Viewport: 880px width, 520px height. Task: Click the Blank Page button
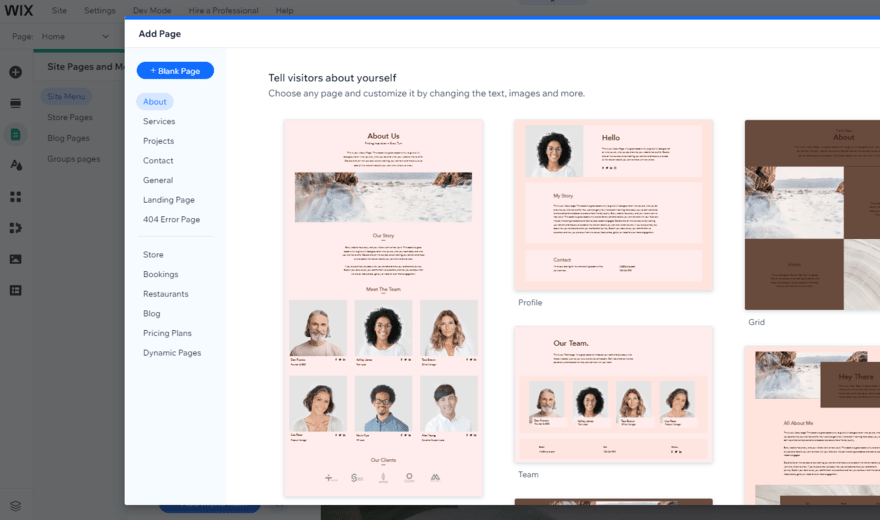point(175,71)
